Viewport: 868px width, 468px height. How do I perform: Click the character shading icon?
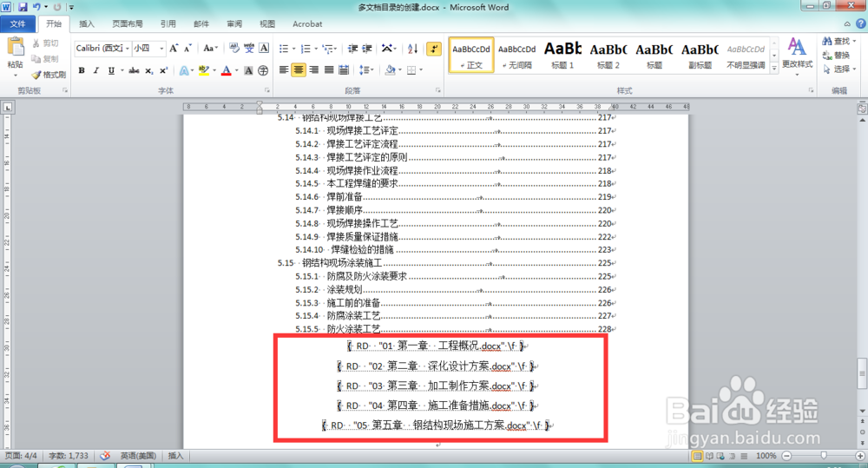click(248, 70)
